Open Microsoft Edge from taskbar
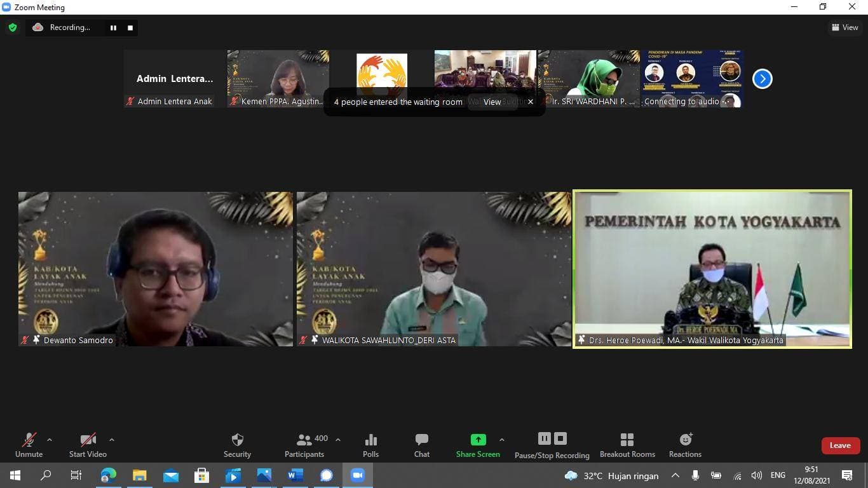Screen dimensions: 868x488 click(x=108, y=475)
